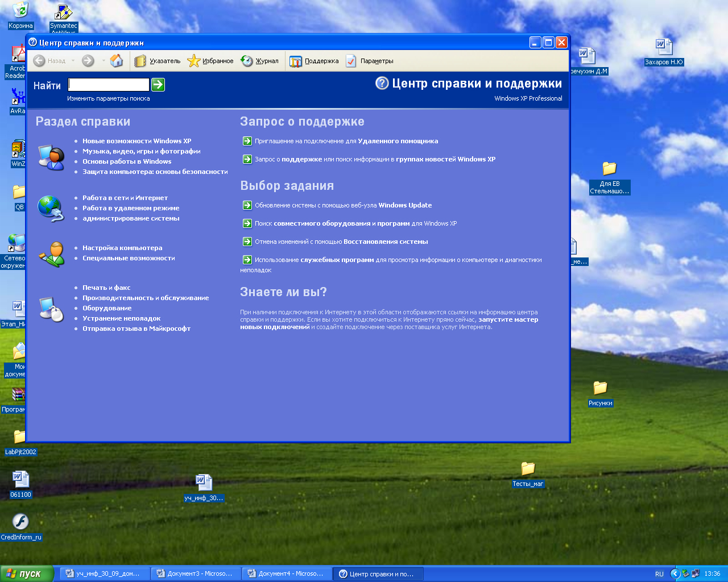Click green arrow beside Использование служебных программ
The width and height of the screenshot is (728, 582).
point(247,260)
